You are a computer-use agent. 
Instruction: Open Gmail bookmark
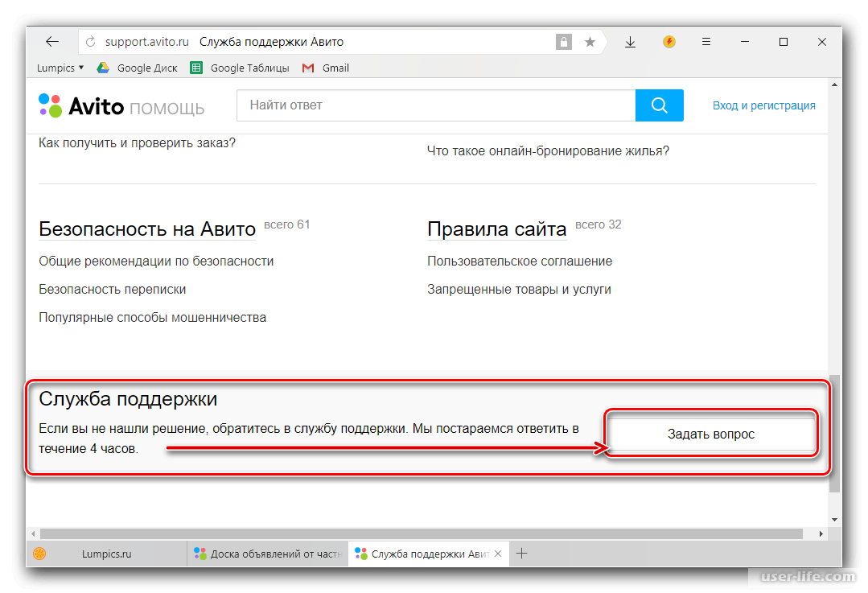coord(326,68)
